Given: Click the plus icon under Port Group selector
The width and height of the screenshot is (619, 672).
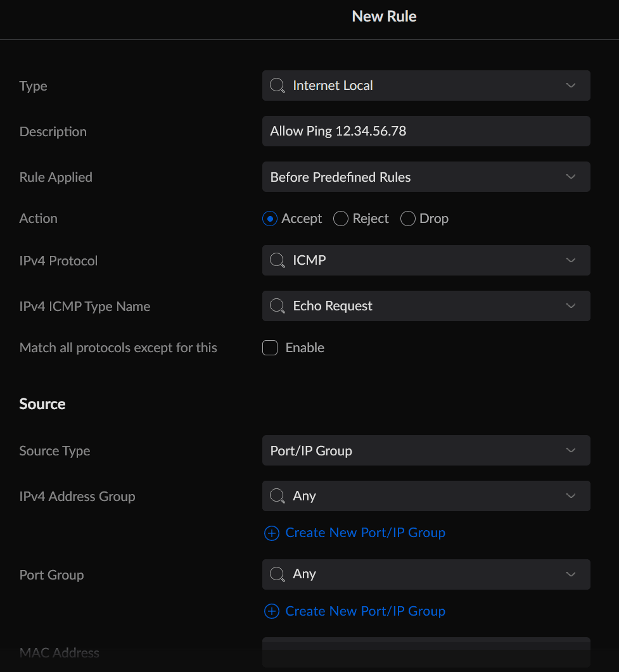Looking at the screenshot, I should (271, 611).
